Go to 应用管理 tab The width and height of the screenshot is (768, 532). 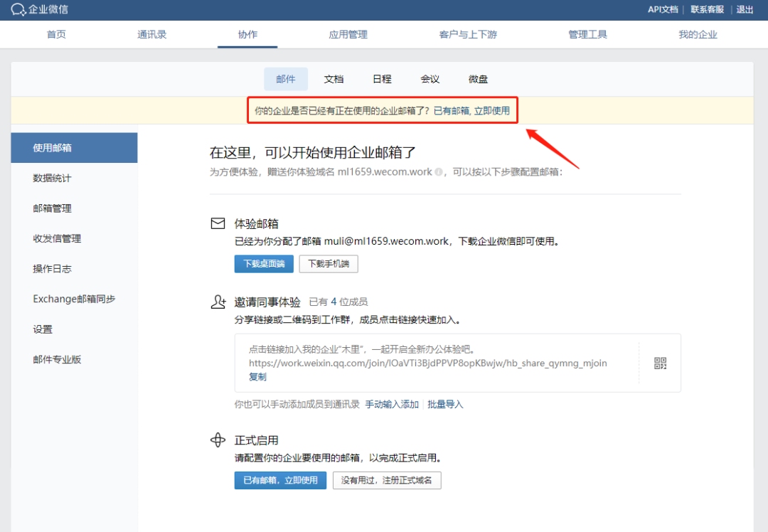pyautogui.click(x=348, y=34)
